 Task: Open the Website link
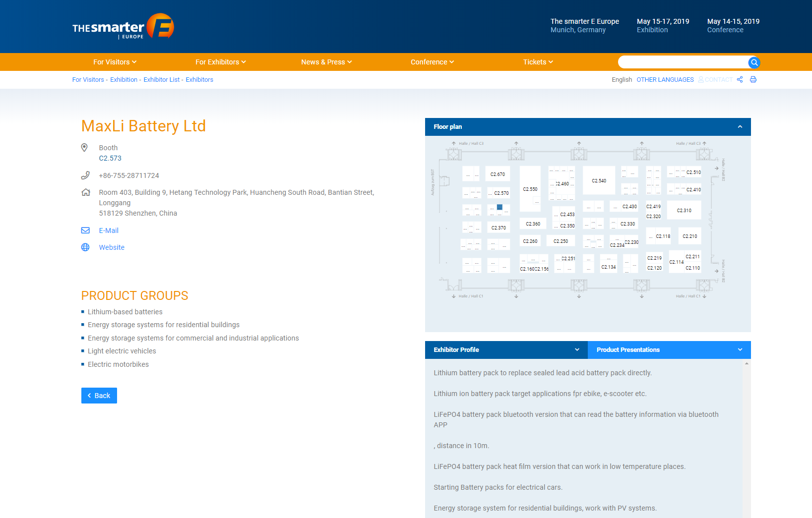pos(112,247)
